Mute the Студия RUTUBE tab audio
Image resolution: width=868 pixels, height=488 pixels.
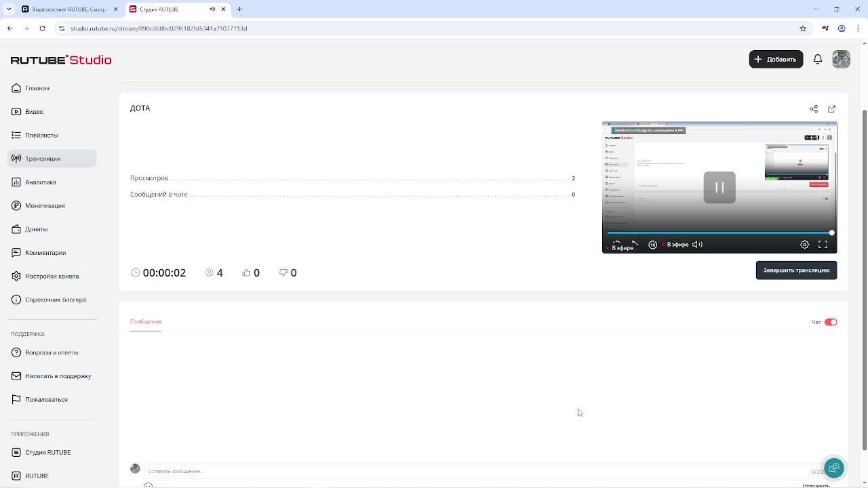pyautogui.click(x=212, y=9)
